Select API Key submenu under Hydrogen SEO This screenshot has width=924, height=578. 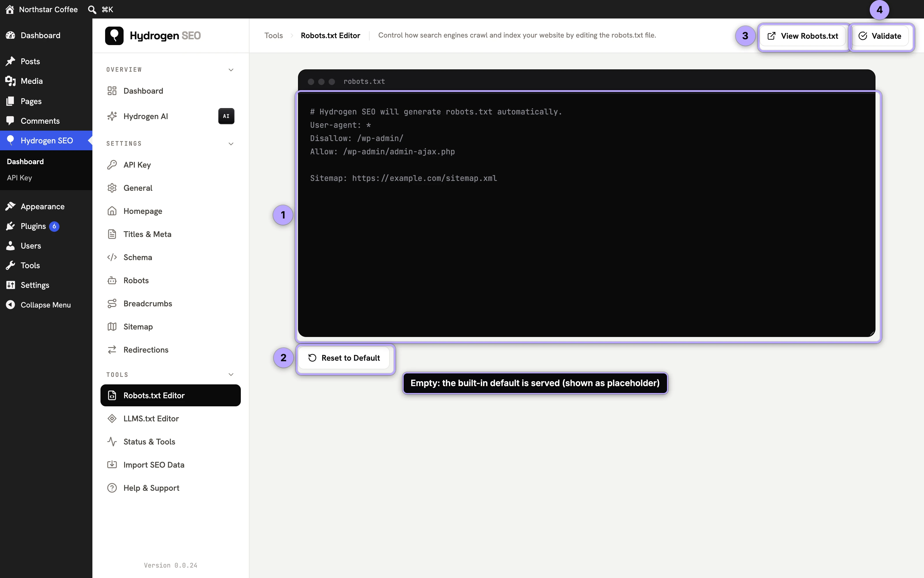click(x=19, y=178)
